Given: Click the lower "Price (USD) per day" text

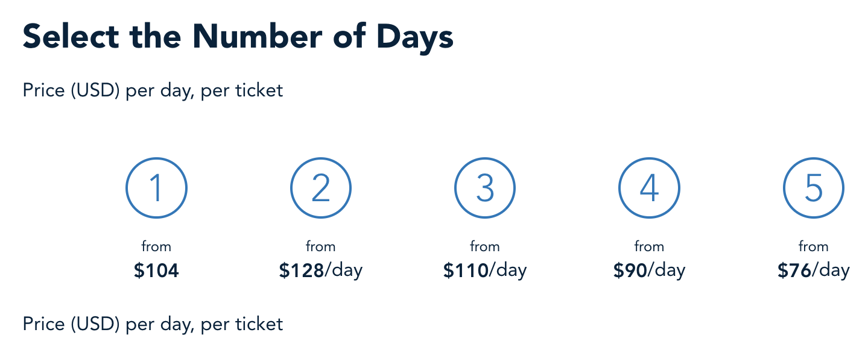Looking at the screenshot, I should pyautogui.click(x=153, y=325).
